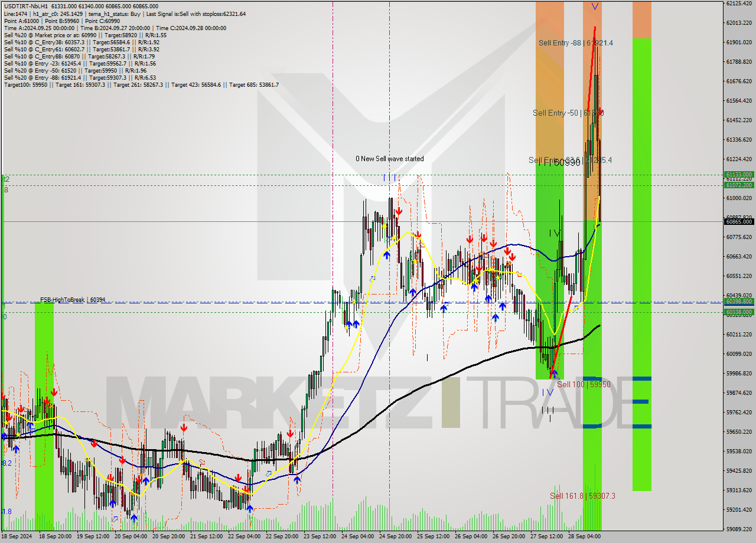Click the 'Sell 100 | 59950' label
Image resolution: width=756 pixels, height=543 pixels.
coord(584,384)
